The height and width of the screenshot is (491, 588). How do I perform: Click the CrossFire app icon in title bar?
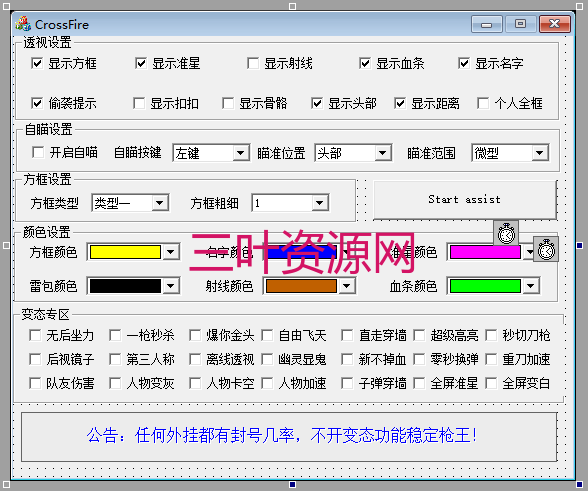(x=23, y=24)
